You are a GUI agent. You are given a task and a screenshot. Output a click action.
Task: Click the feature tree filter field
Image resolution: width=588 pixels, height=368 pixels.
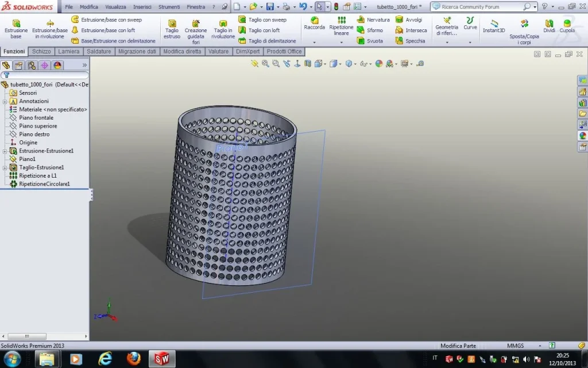(45, 75)
